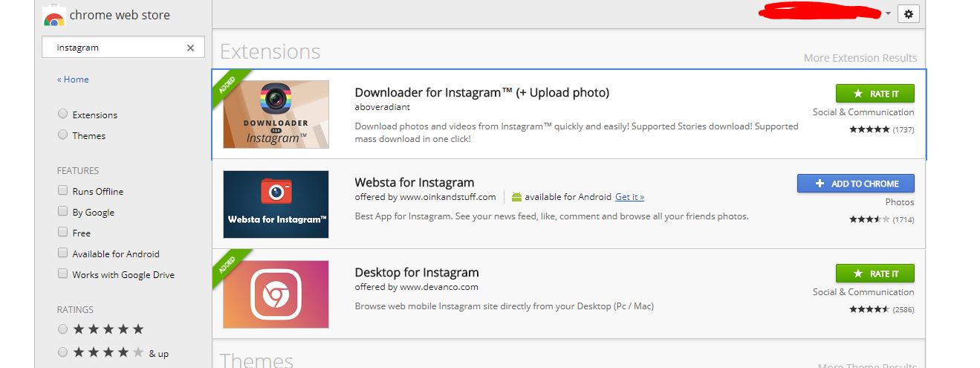
Task: Check the Free filter checkbox
Action: coord(62,233)
